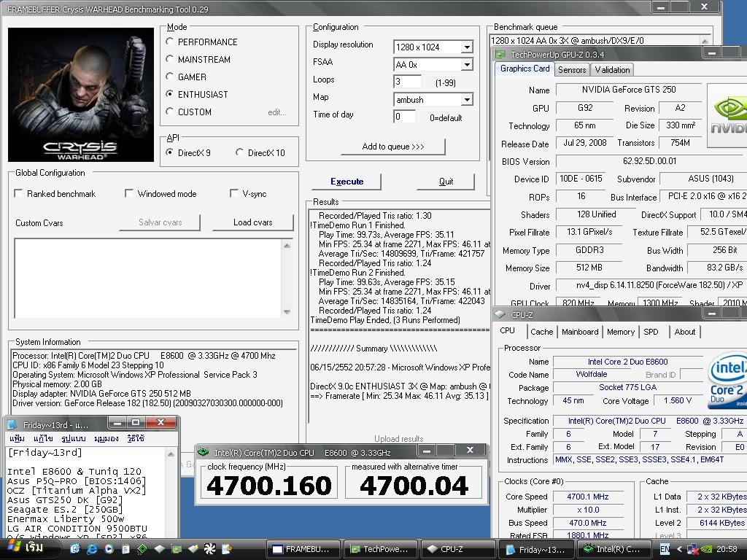This screenshot has width=747, height=560.
Task: Open Windows Media Player quick launch icon
Action: (x=109, y=549)
